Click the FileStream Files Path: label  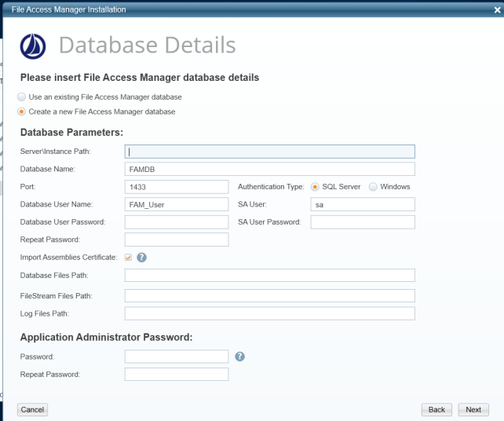(x=57, y=296)
